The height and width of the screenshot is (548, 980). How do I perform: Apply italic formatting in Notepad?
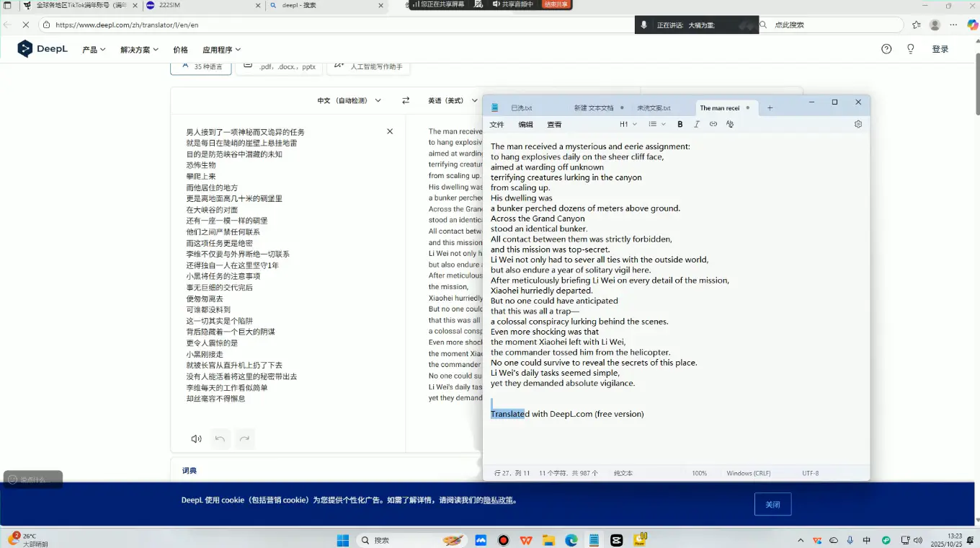coord(697,124)
